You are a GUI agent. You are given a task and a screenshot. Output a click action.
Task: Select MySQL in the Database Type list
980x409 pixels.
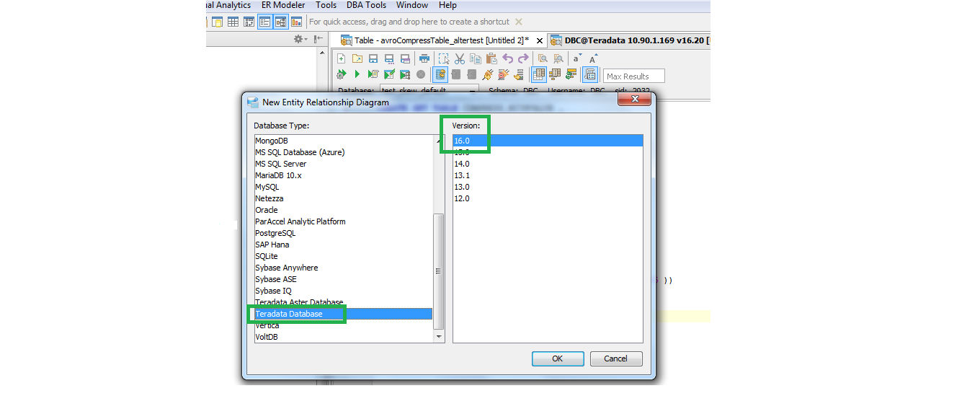point(344,187)
